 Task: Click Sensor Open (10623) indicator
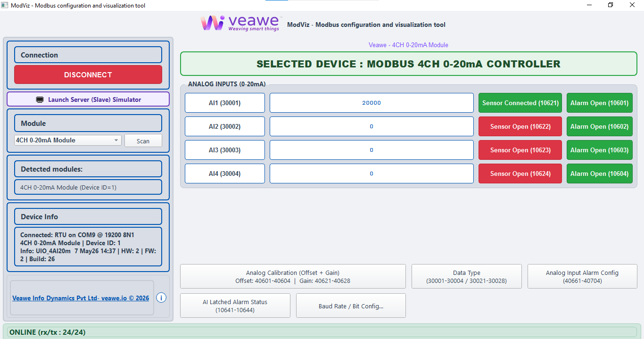coord(520,150)
